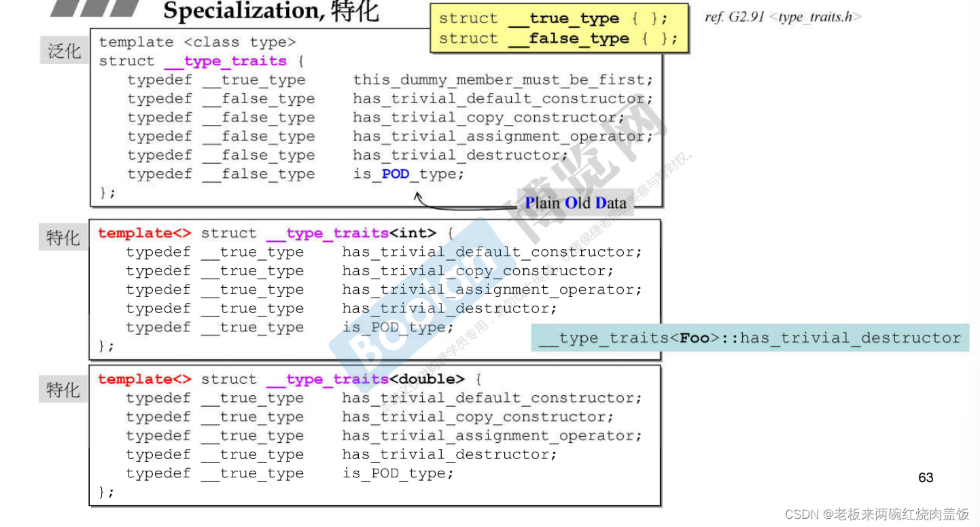Click the slide title "Specialization, 特化"
The image size is (980, 527).
[x=271, y=12]
